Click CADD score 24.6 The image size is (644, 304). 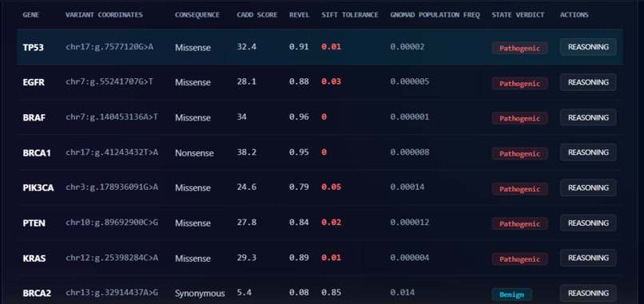tap(246, 187)
